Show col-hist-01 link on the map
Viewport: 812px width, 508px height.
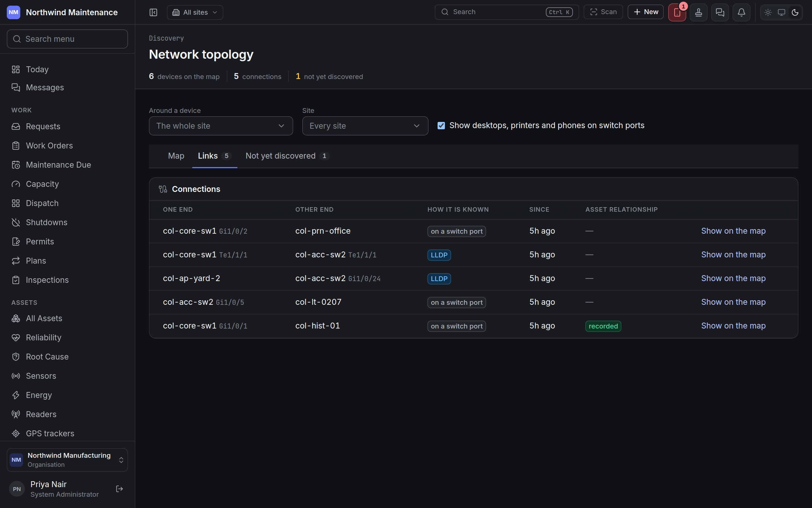coord(733,326)
